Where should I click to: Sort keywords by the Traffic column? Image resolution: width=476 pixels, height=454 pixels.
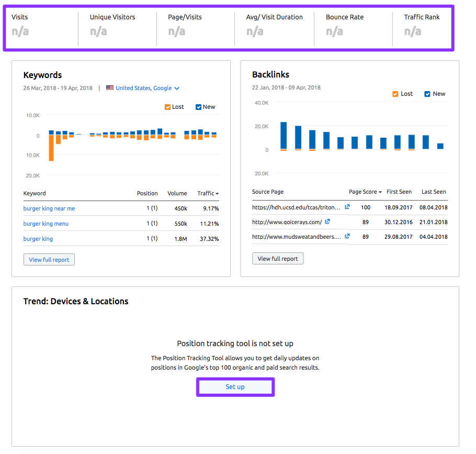208,193
